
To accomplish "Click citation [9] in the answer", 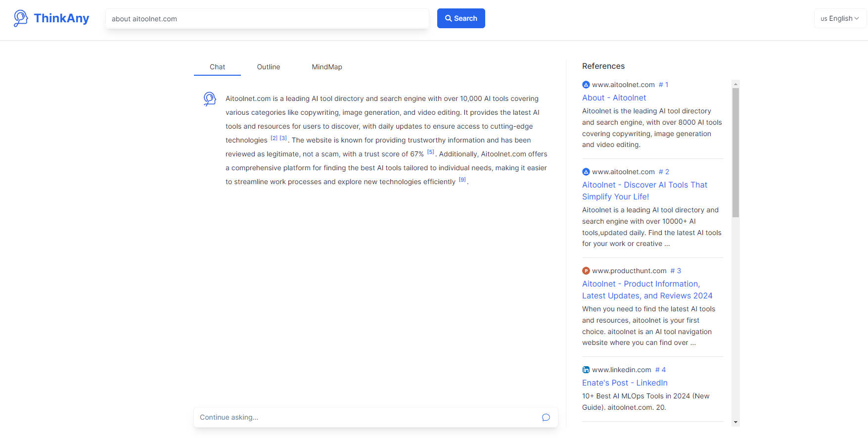I will click(x=462, y=180).
